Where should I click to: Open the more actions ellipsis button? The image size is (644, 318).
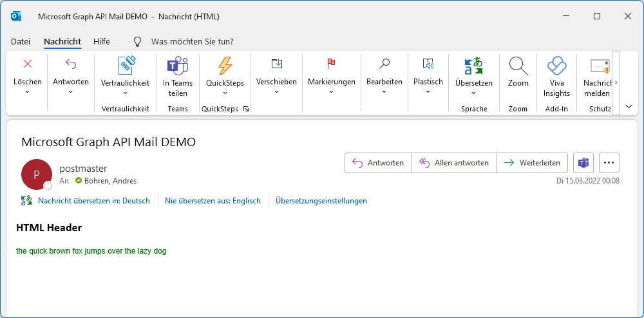[609, 163]
